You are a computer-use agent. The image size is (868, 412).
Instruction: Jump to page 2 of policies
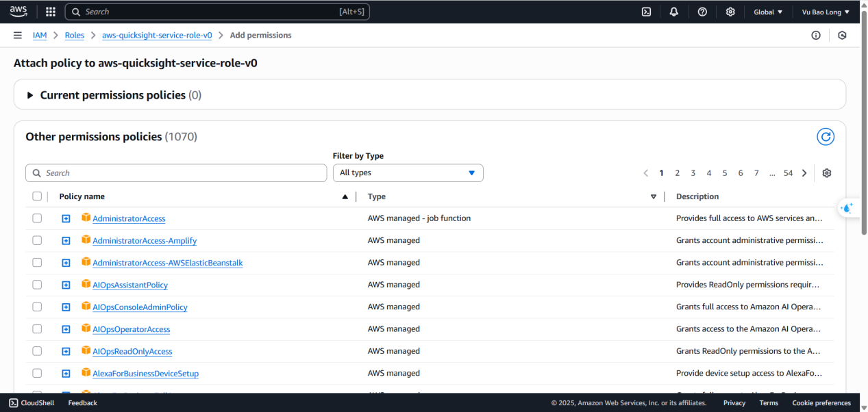[x=678, y=173]
